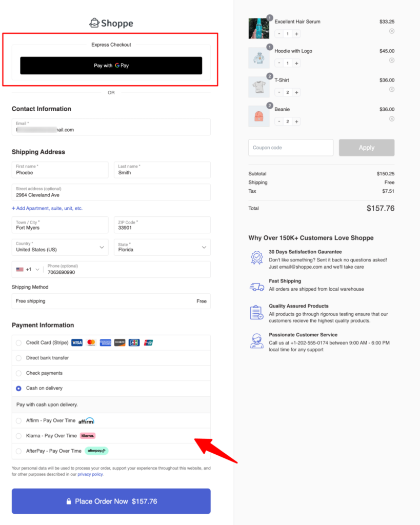Select Klarna - Pay Over Time
Image resolution: width=420 pixels, height=525 pixels.
click(x=18, y=435)
